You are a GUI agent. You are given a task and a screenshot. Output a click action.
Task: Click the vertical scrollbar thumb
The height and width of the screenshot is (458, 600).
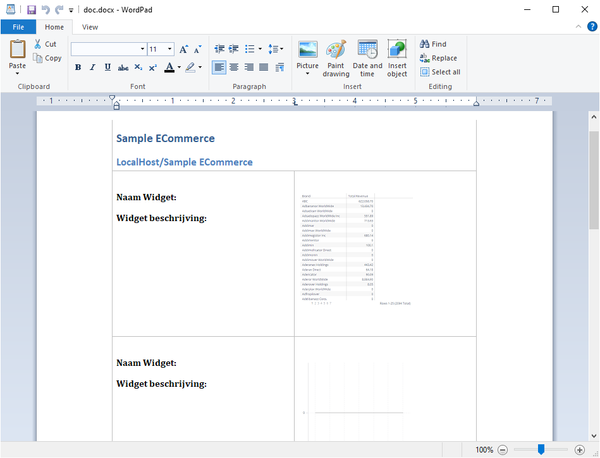point(593,180)
